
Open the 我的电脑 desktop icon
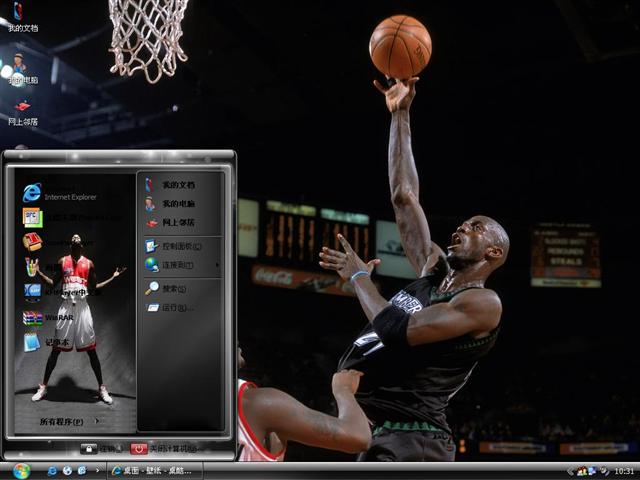pos(21,69)
